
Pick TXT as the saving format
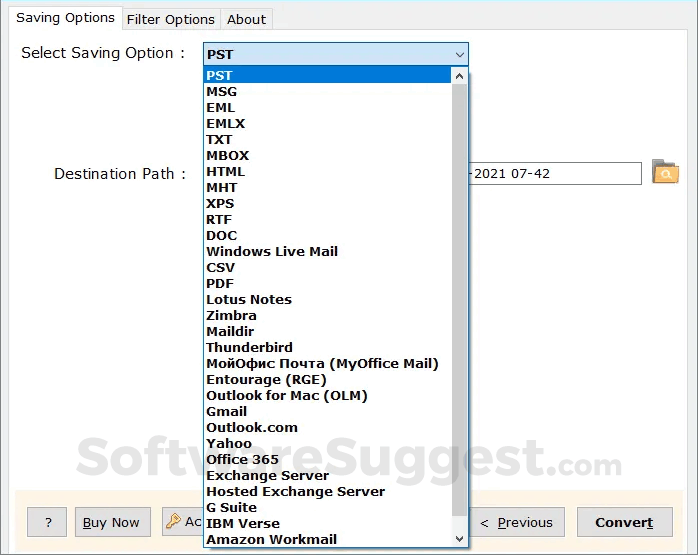[327, 139]
